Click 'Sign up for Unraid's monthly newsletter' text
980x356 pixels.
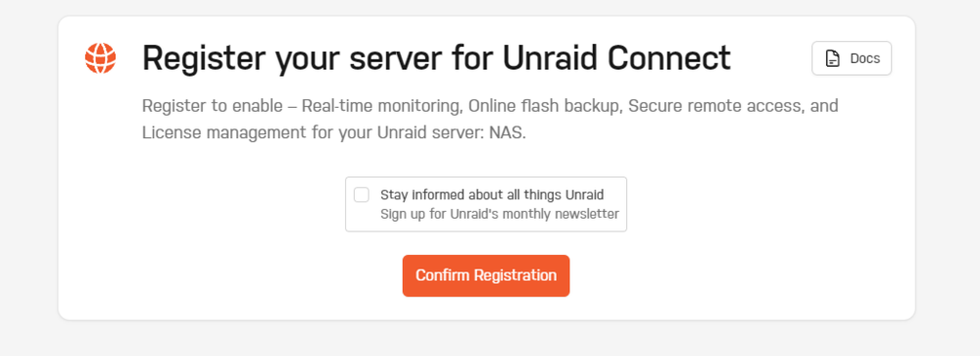500,214
